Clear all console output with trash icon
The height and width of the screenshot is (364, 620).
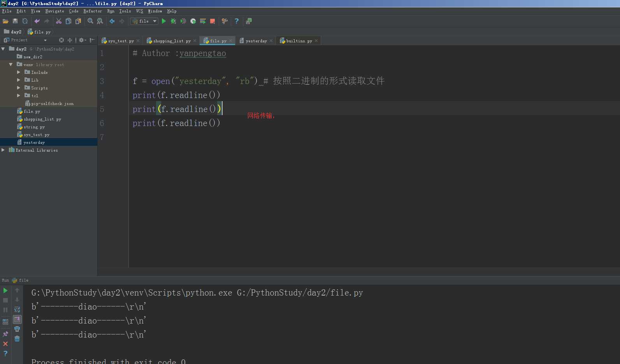click(17, 339)
